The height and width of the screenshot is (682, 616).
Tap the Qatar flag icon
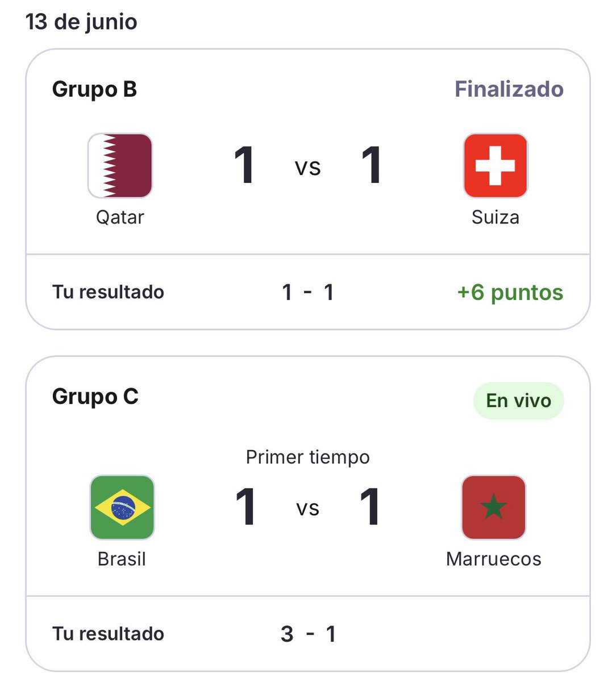pos(120,165)
